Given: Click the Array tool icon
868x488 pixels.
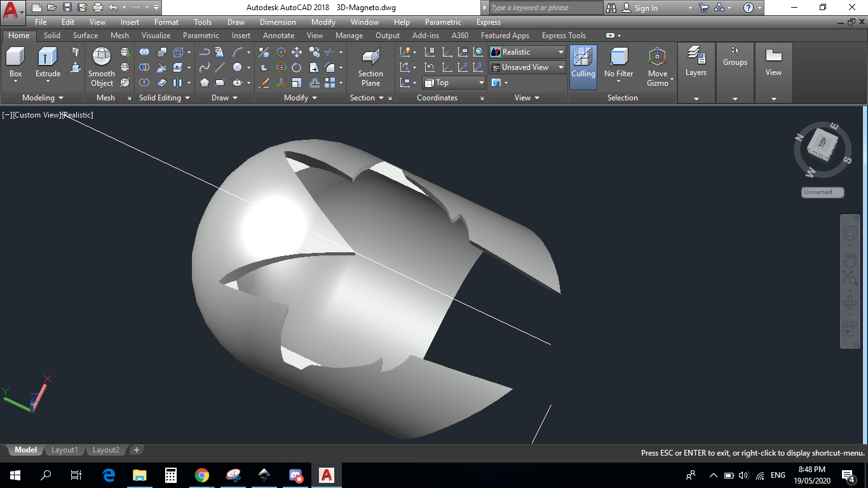Looking at the screenshot, I should pyautogui.click(x=330, y=83).
